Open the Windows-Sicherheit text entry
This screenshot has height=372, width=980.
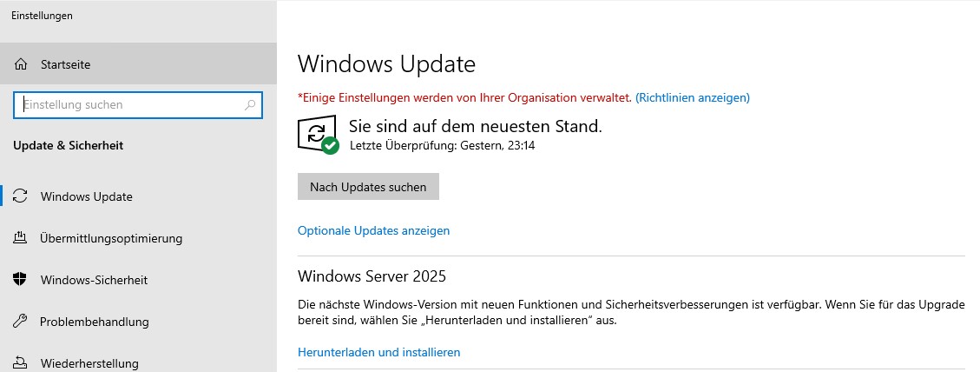pos(94,280)
